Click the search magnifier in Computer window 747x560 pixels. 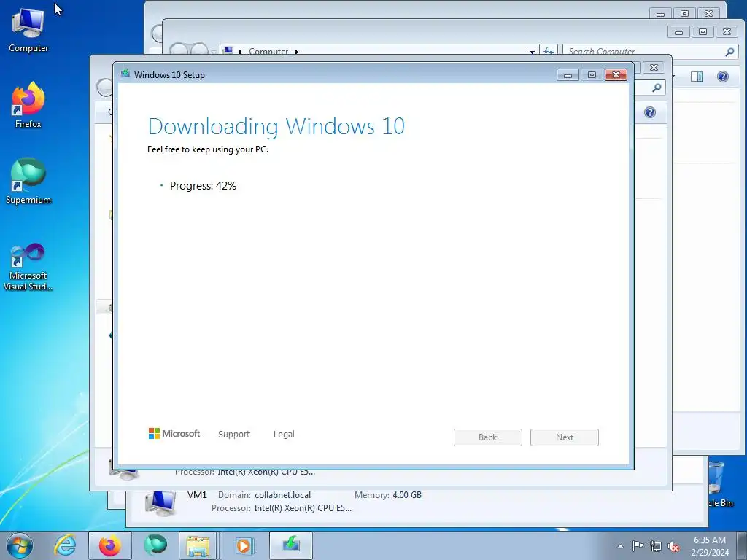pyautogui.click(x=729, y=52)
